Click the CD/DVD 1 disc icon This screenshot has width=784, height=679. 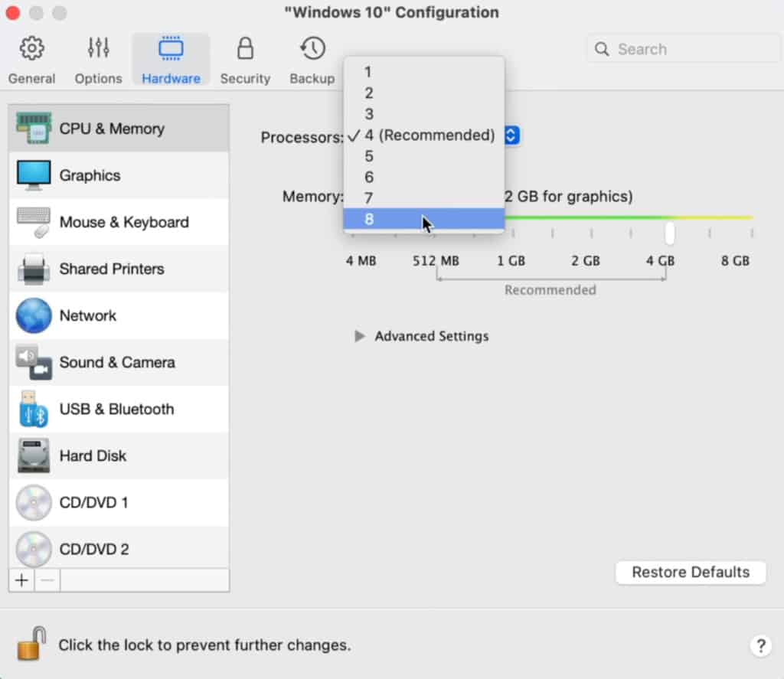pos(34,502)
